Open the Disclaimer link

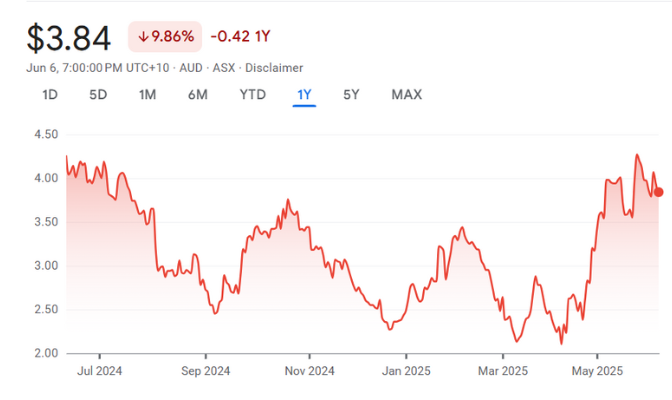click(272, 67)
